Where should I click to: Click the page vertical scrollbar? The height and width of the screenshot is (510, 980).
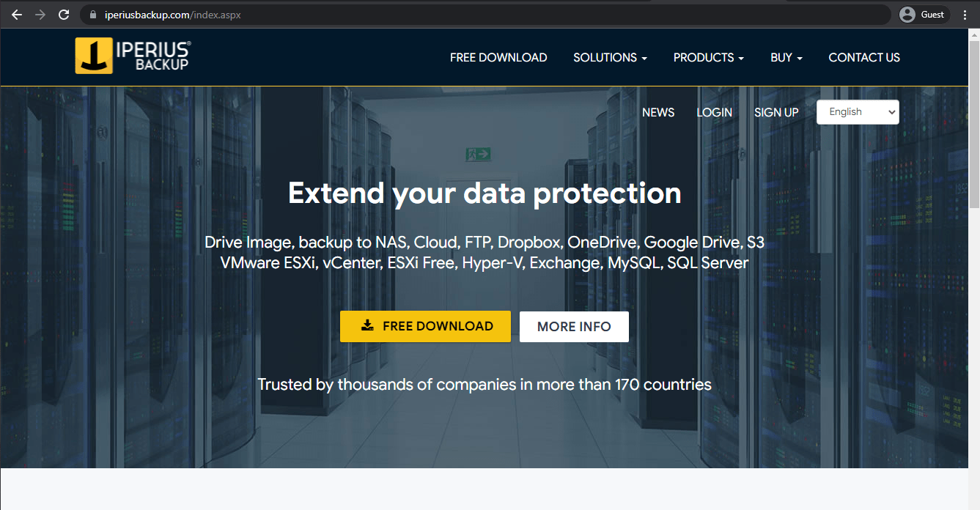(974, 147)
